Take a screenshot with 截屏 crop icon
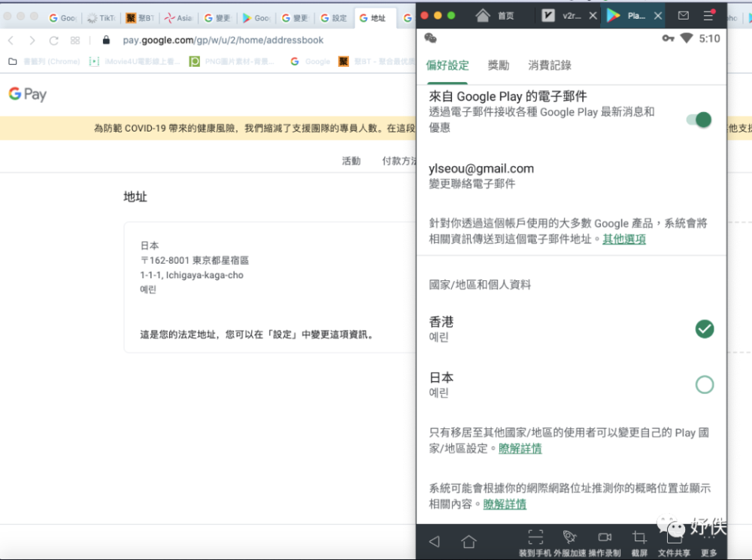The image size is (752, 560). coord(639,537)
